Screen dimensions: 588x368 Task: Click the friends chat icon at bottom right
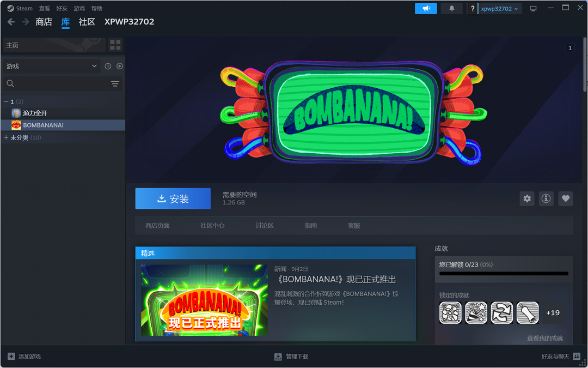pyautogui.click(x=577, y=357)
